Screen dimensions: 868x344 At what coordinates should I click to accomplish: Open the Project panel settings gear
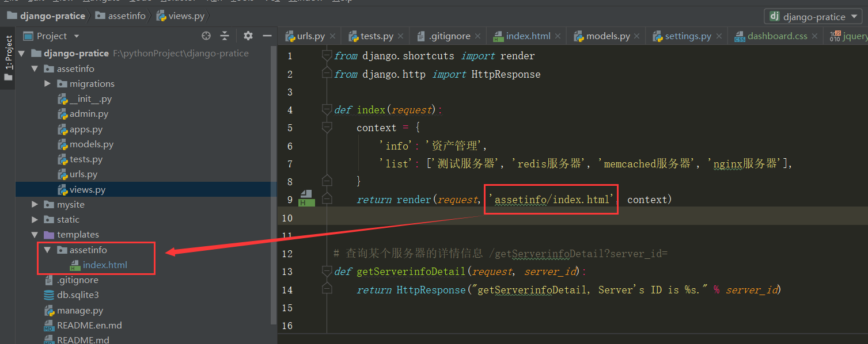pyautogui.click(x=248, y=36)
